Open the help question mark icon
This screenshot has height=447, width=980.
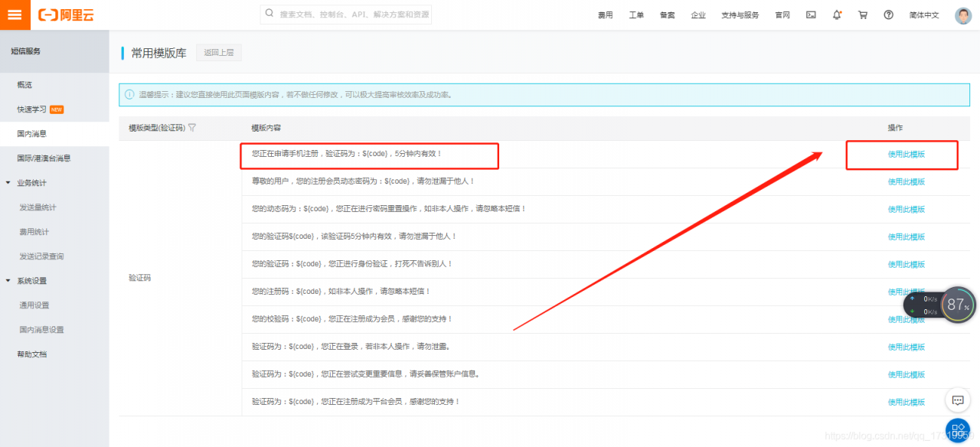(888, 15)
